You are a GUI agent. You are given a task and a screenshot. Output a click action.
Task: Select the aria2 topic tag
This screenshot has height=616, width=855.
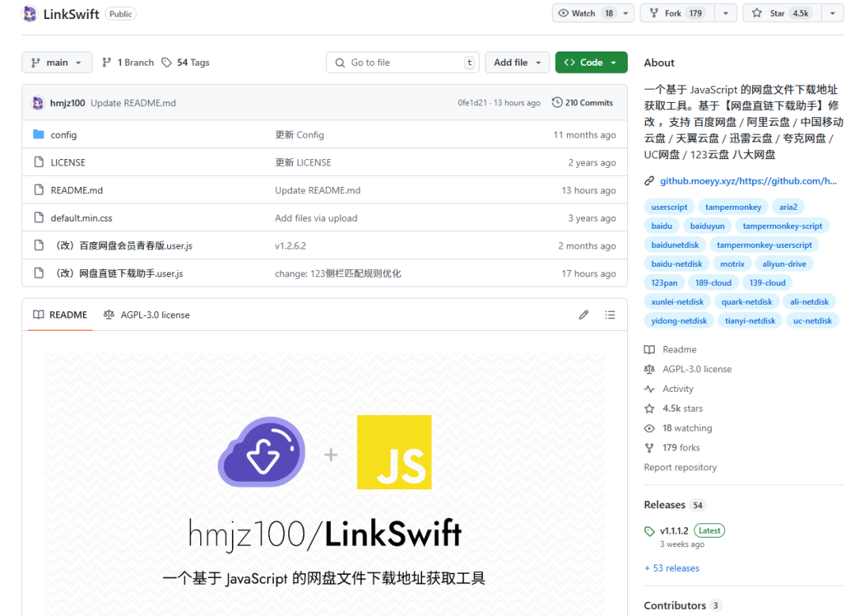click(788, 207)
